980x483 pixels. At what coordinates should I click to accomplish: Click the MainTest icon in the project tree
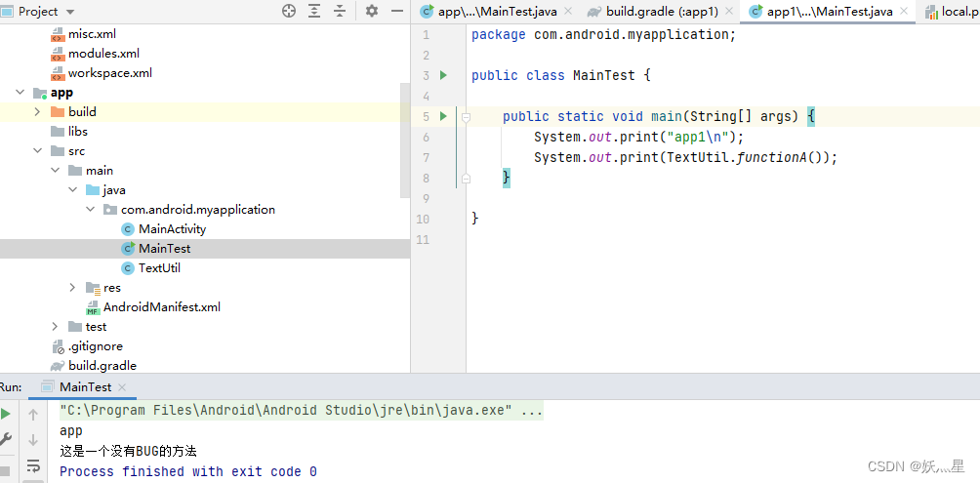point(128,248)
